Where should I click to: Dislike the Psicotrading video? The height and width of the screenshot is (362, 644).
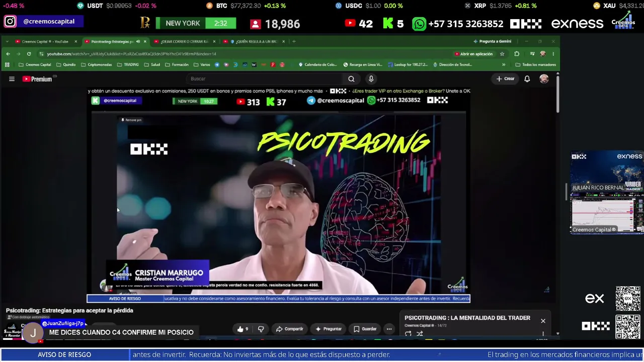261,329
